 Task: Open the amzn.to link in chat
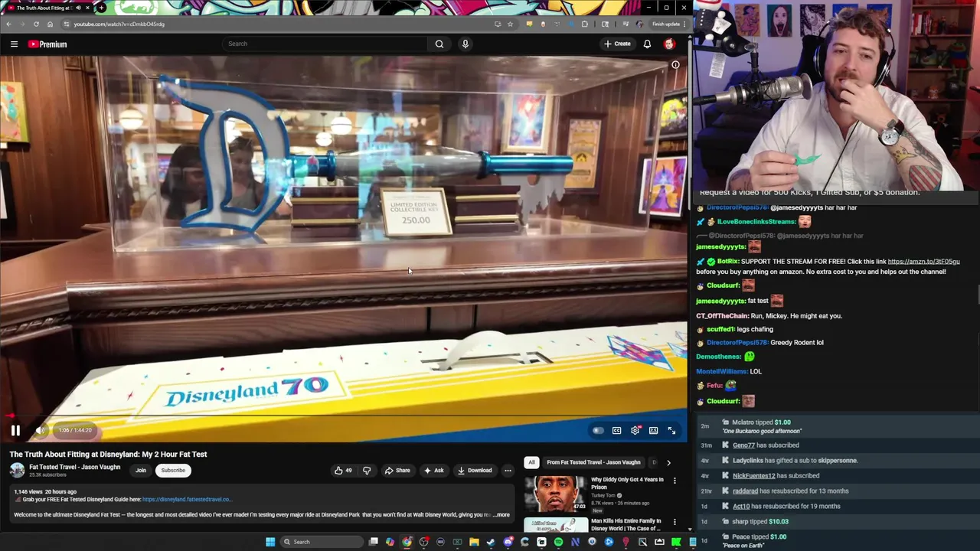[923, 261]
